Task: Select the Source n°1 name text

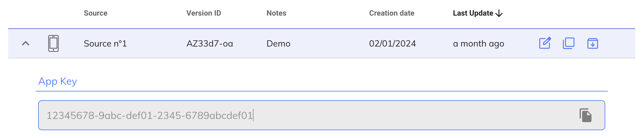Action: (105, 43)
